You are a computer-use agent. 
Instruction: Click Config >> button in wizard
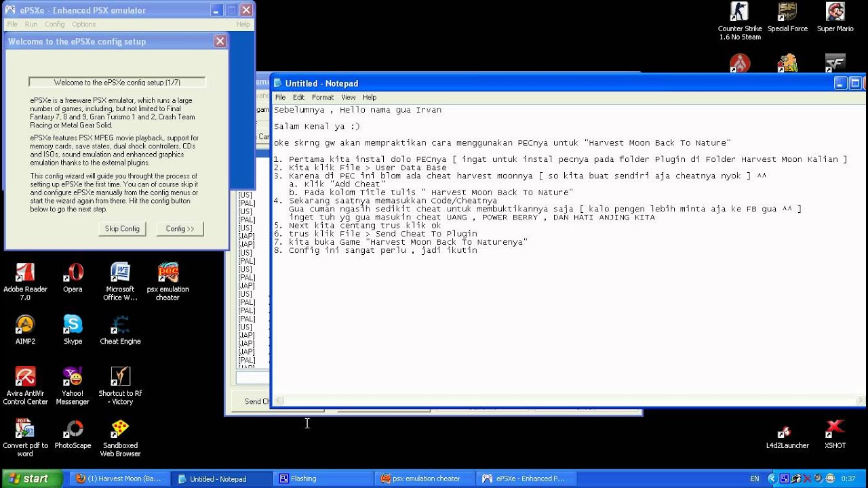(180, 229)
